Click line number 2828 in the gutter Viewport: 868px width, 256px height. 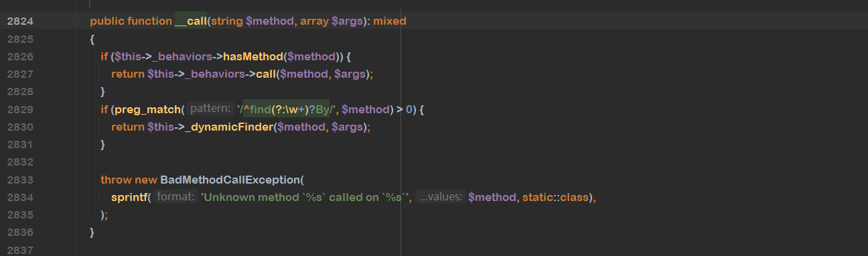(x=20, y=91)
